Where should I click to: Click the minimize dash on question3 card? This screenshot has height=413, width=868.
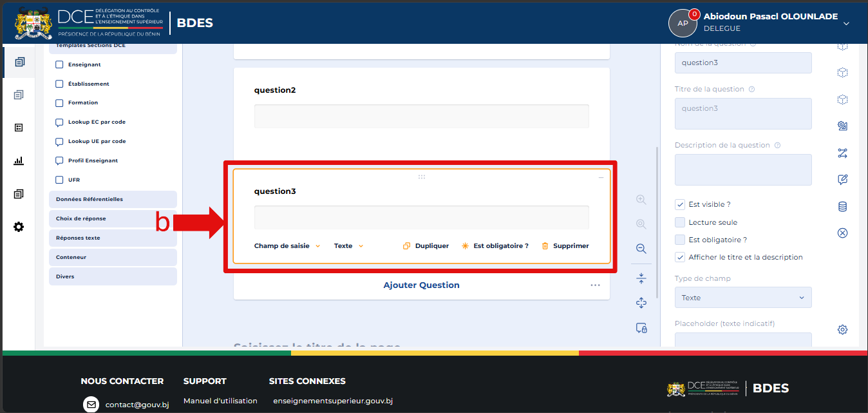point(601,177)
